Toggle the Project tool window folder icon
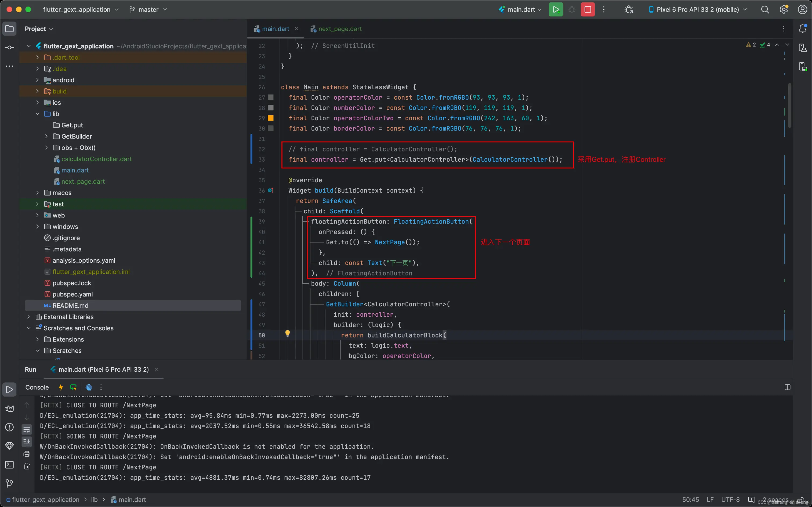Image resolution: width=812 pixels, height=507 pixels. point(9,29)
